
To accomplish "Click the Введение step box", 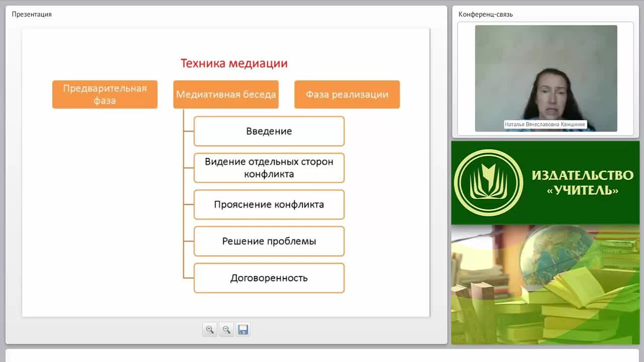I will [x=269, y=131].
